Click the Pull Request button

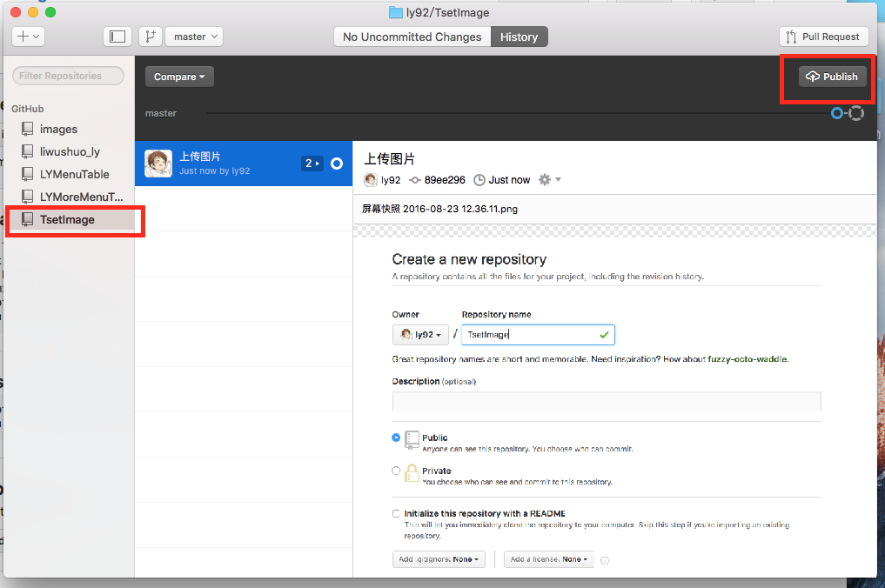pyautogui.click(x=823, y=37)
